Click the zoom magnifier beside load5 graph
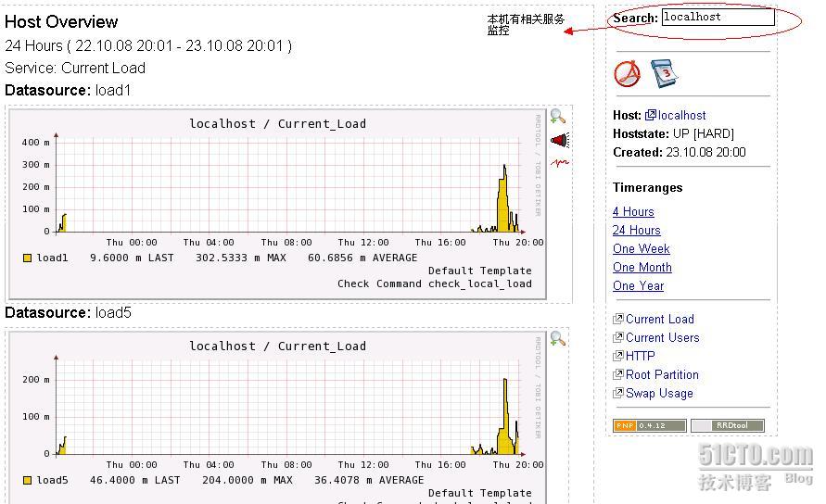Viewport: 826px width, 504px height. (x=558, y=339)
